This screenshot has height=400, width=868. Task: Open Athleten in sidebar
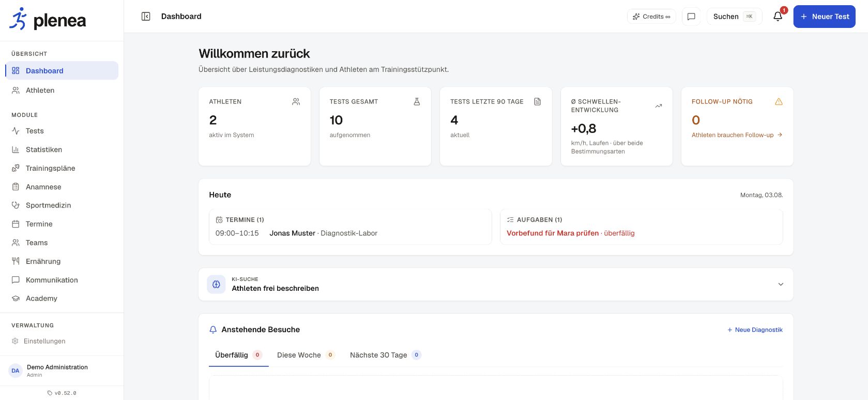(62, 91)
